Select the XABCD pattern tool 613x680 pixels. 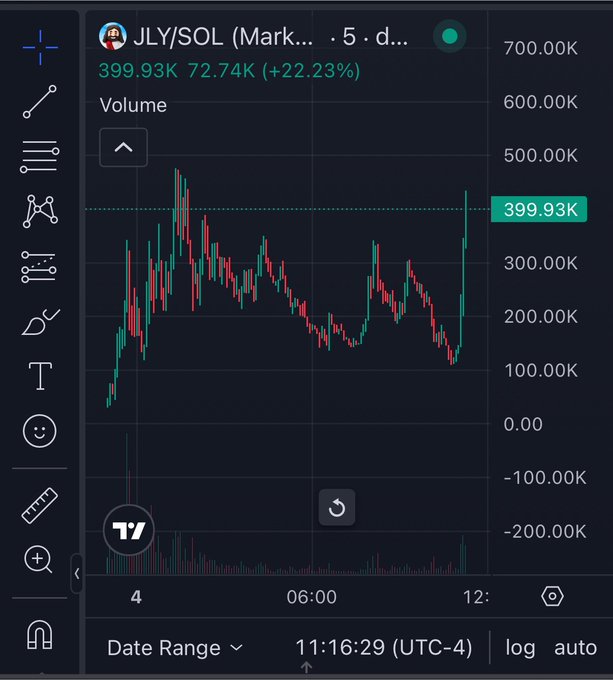pos(40,211)
